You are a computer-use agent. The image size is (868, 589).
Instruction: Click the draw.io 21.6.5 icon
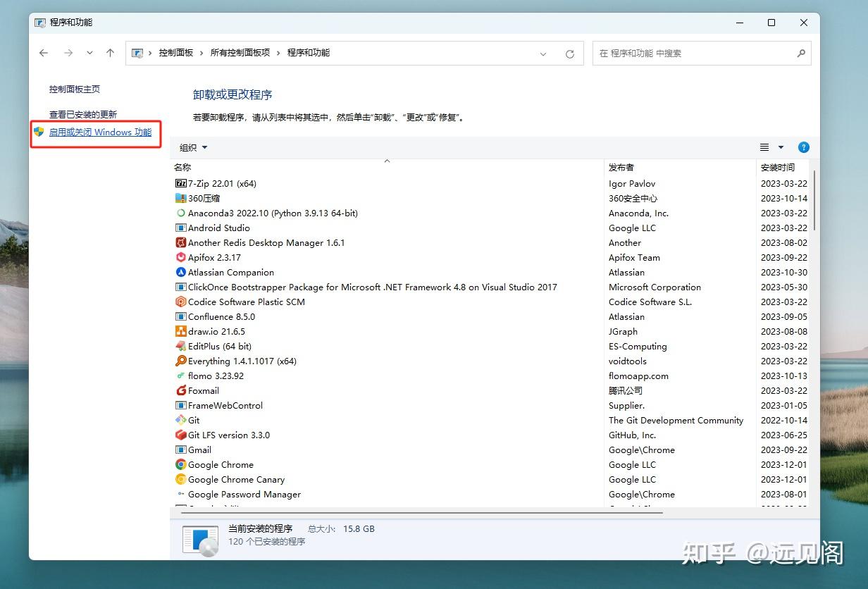pyautogui.click(x=181, y=331)
